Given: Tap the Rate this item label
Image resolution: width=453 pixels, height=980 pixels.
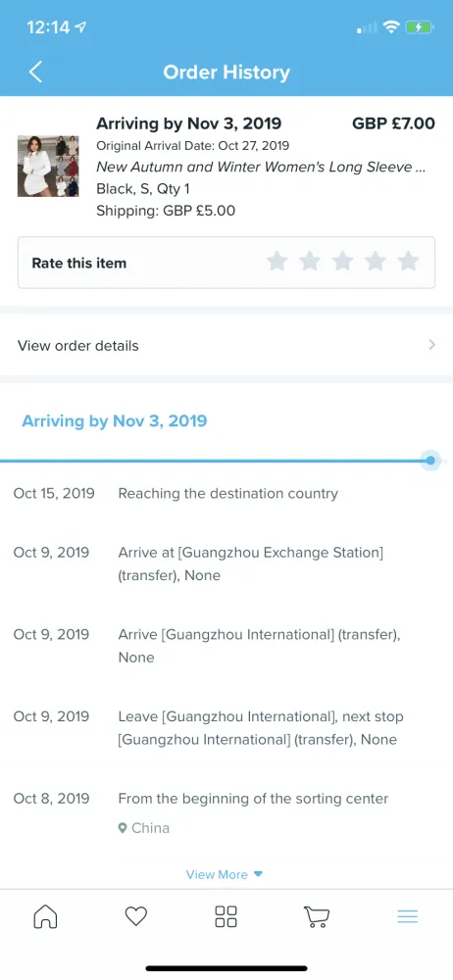Looking at the screenshot, I should 78,263.
